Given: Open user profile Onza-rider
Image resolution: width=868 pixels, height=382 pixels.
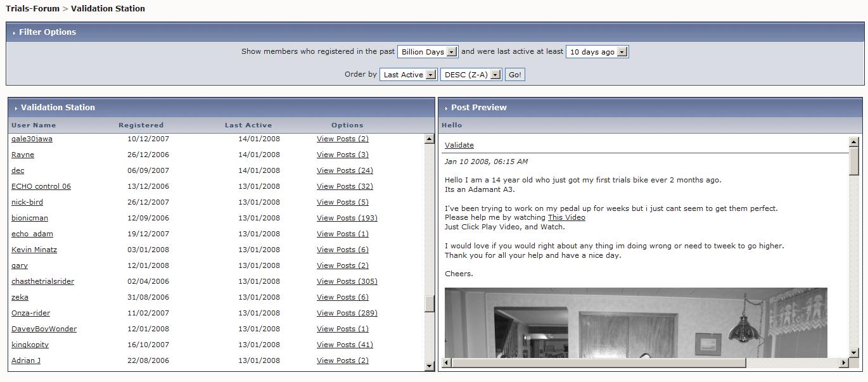Looking at the screenshot, I should pos(30,313).
